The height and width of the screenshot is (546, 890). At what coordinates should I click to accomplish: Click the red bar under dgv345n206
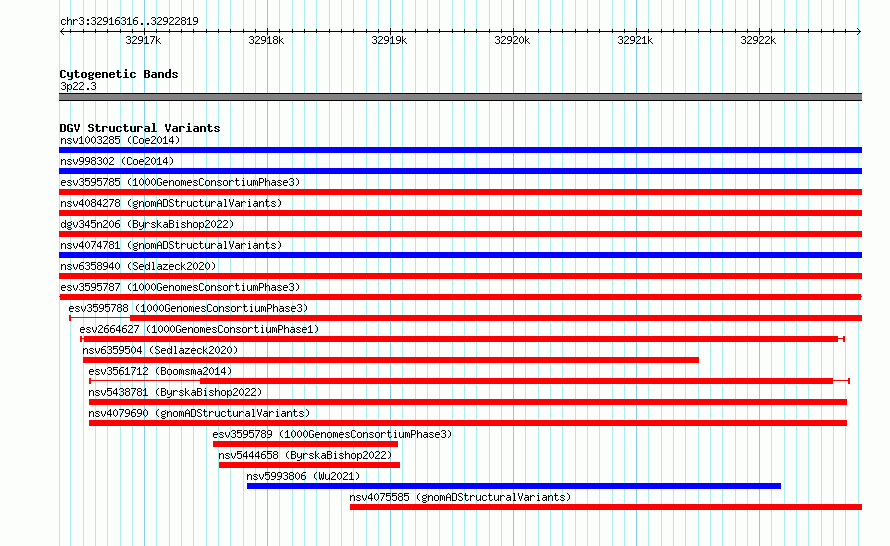pos(460,234)
